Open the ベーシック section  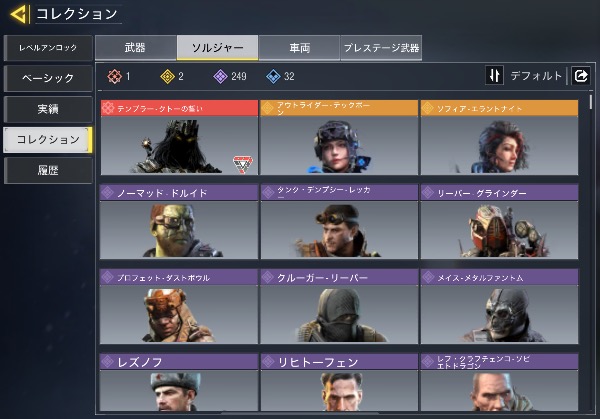pos(48,78)
